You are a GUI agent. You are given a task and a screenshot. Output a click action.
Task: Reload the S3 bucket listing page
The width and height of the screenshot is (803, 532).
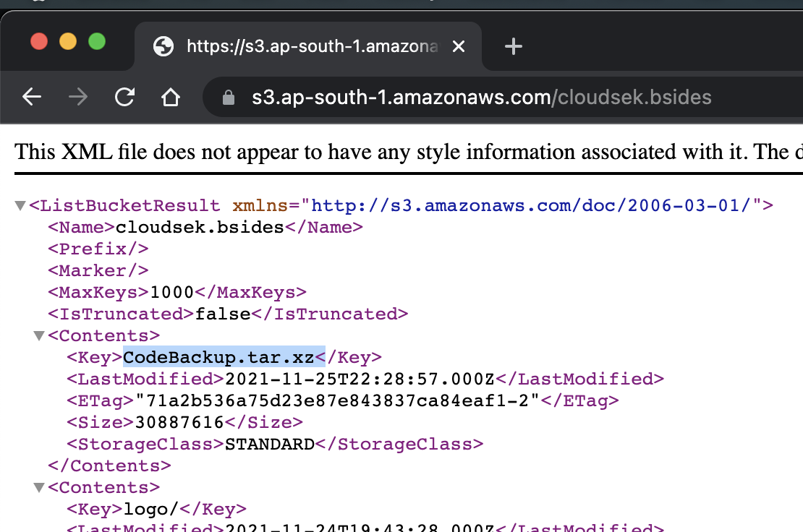pos(124,97)
